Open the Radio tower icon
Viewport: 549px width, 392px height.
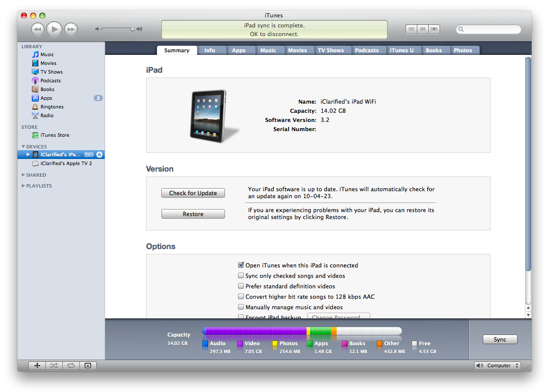coord(35,115)
